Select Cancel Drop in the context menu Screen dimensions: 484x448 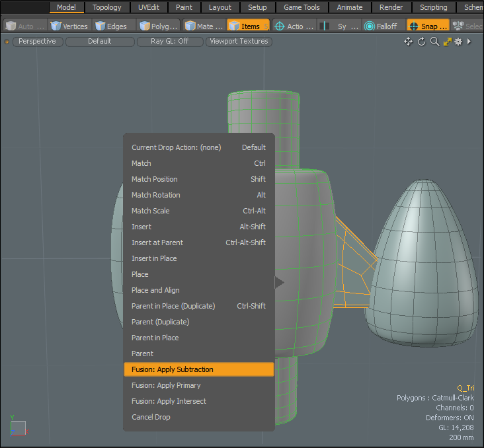click(x=151, y=417)
